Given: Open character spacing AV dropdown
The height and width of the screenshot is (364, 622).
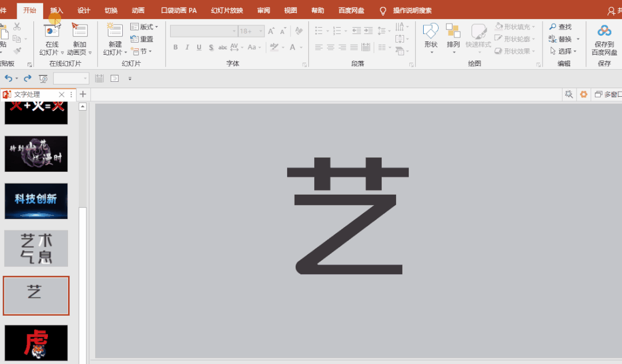Looking at the screenshot, I should 236,47.
